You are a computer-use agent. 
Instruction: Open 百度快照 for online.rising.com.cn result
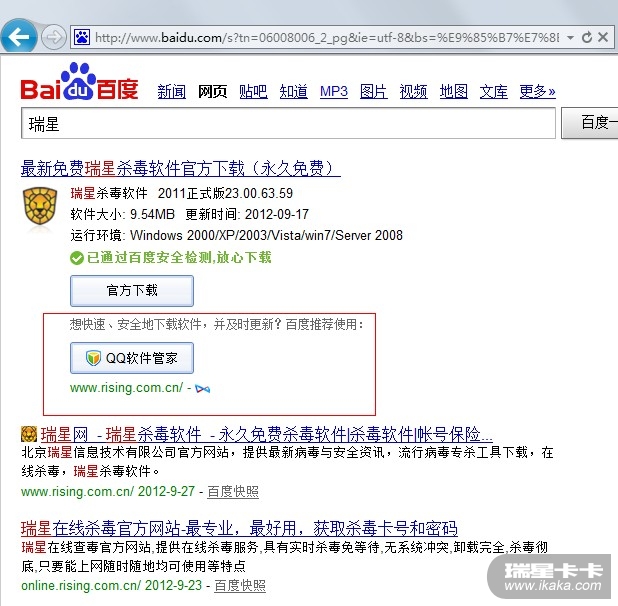tap(240, 586)
